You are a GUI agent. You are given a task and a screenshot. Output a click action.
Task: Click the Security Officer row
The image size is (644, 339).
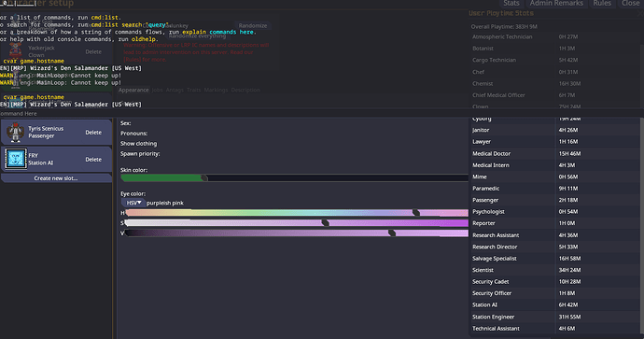pyautogui.click(x=554, y=293)
